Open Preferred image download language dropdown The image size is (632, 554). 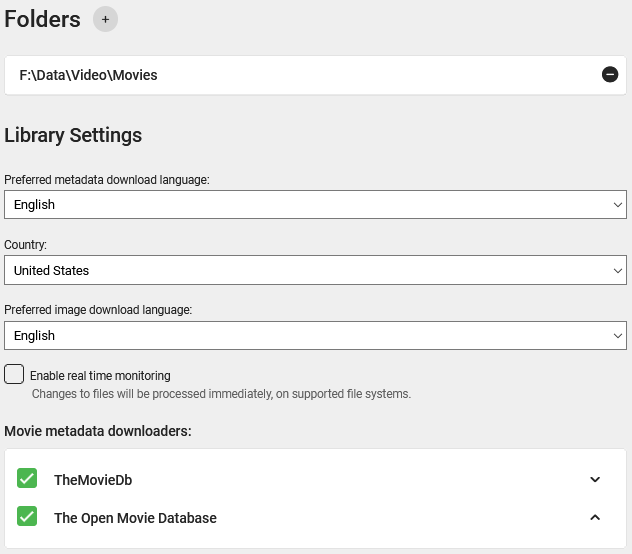click(315, 336)
